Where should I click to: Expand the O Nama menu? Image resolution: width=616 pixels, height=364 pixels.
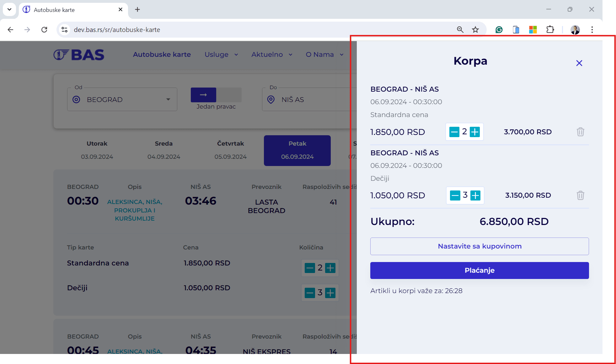[x=324, y=55]
